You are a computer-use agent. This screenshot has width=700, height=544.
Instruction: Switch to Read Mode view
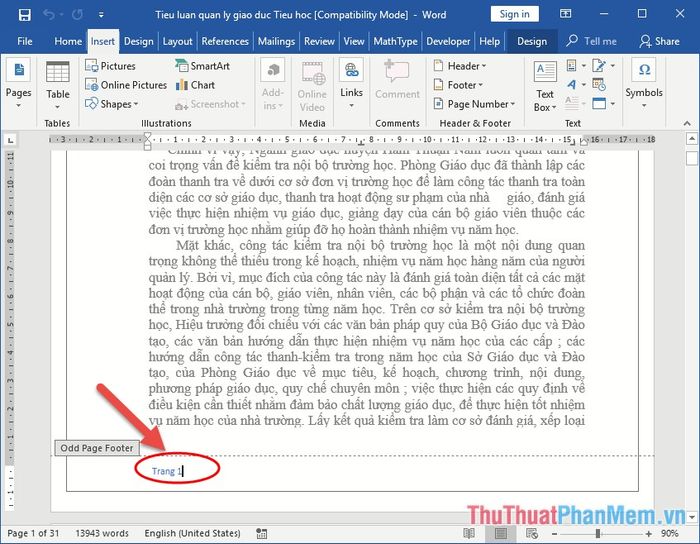click(469, 533)
